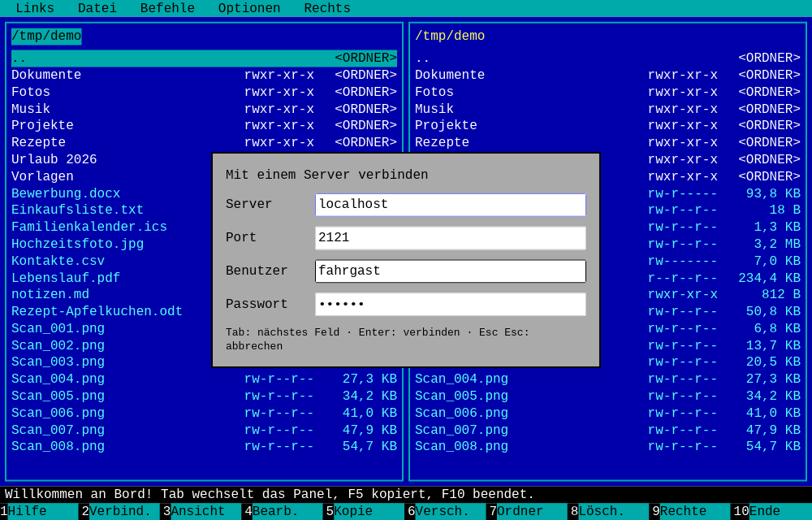Click the Server input field
Screen dimensions: 812x520
(450, 205)
